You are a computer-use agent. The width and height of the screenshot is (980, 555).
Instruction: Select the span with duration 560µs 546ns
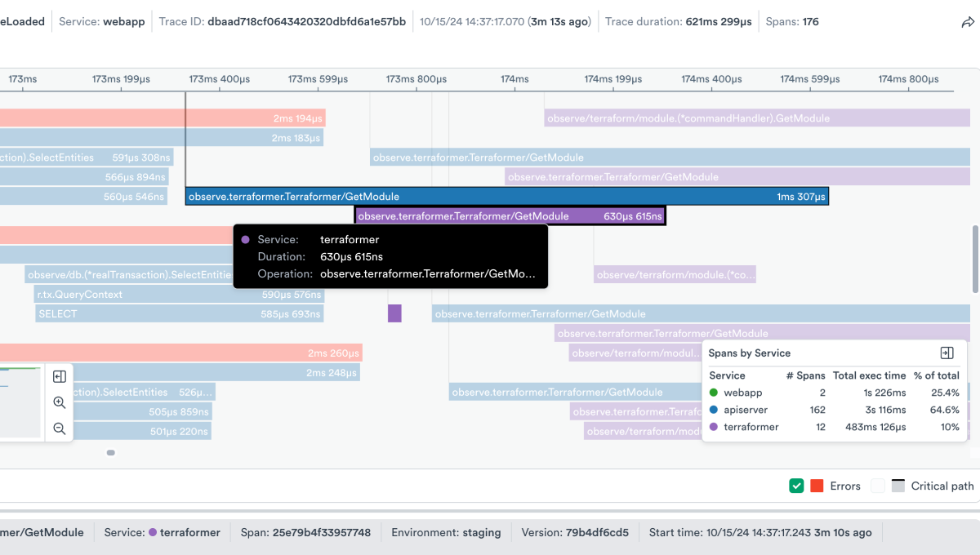(83, 197)
